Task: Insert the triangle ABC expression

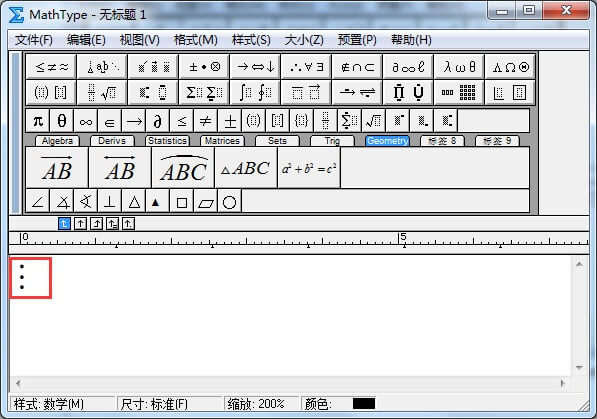Action: [246, 168]
